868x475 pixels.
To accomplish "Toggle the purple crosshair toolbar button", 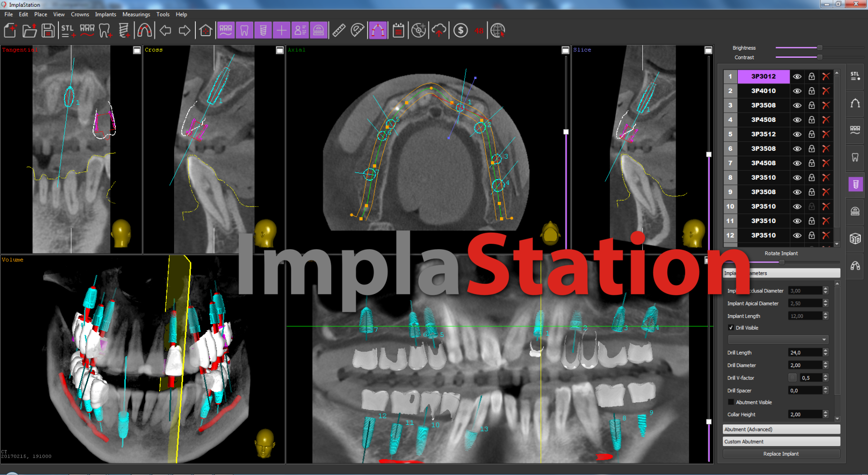I will point(281,30).
